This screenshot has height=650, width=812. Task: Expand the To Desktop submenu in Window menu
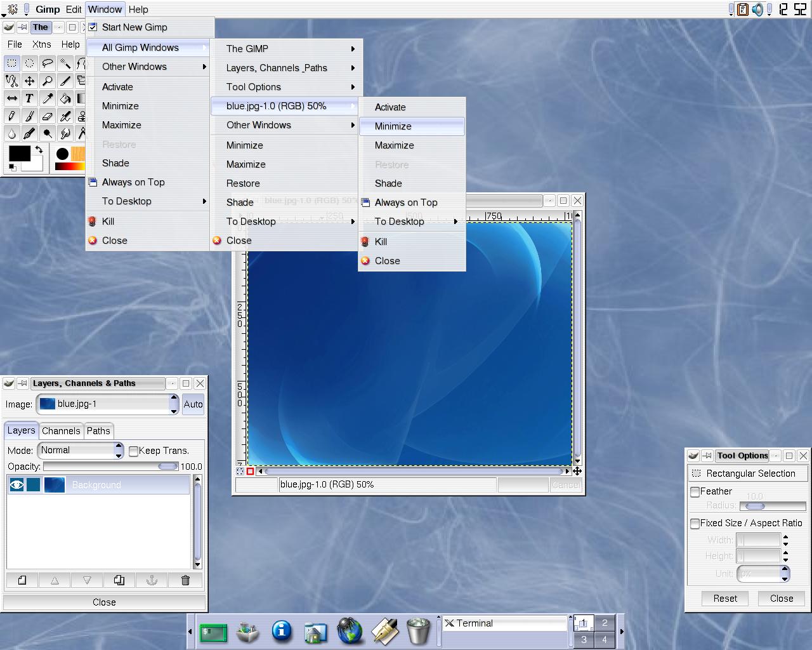click(x=148, y=201)
